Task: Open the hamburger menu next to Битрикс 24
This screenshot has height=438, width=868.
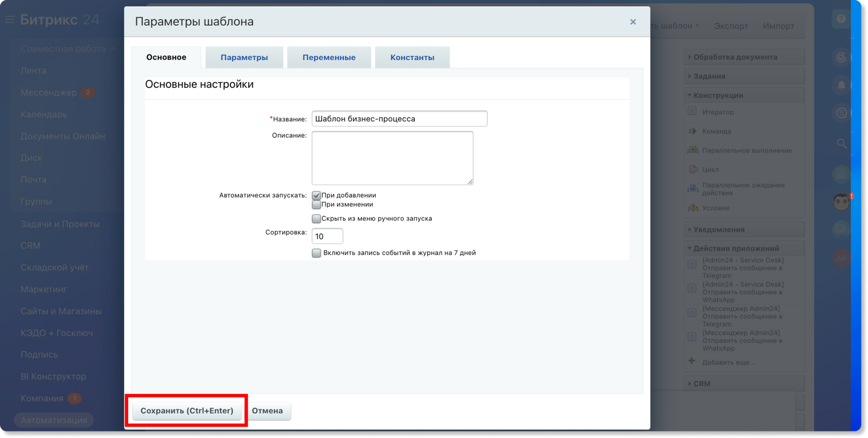Action: coord(10,20)
